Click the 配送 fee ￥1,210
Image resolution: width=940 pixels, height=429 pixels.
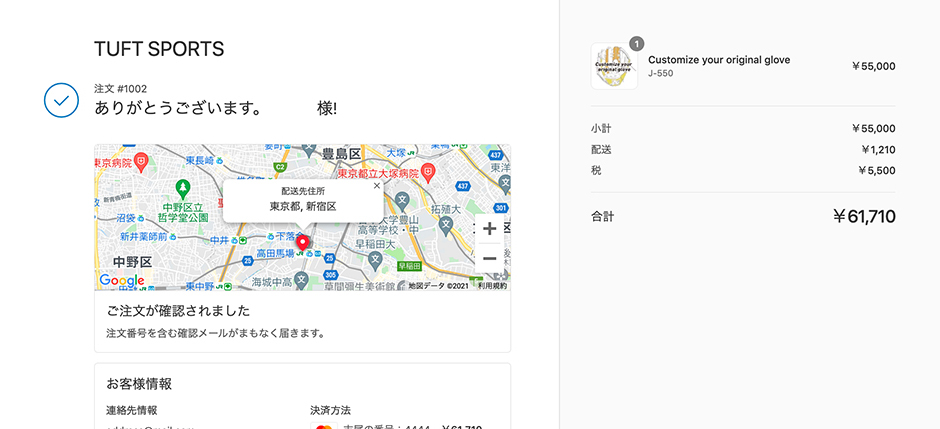(x=878, y=150)
